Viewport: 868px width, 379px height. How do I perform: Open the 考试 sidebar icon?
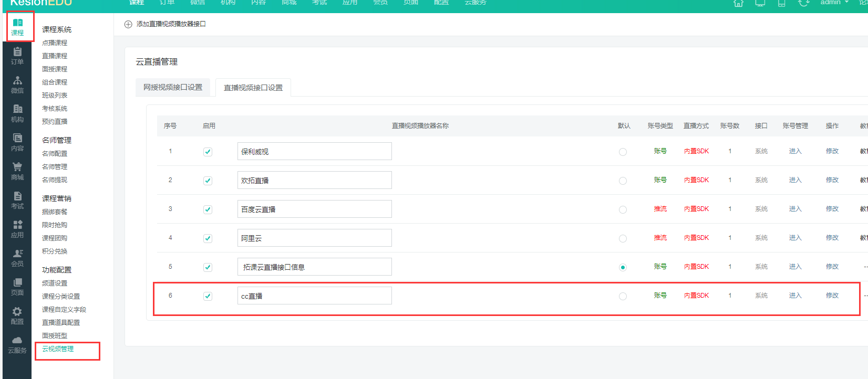(17, 200)
